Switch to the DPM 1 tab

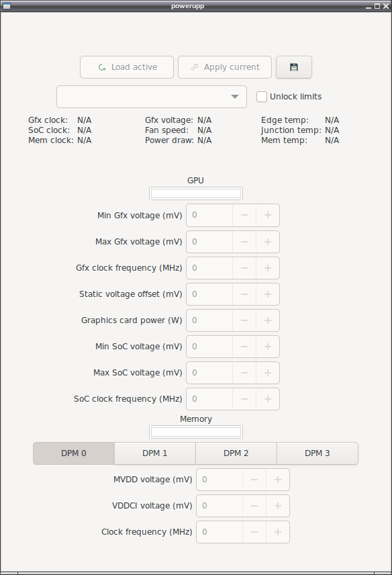click(155, 453)
